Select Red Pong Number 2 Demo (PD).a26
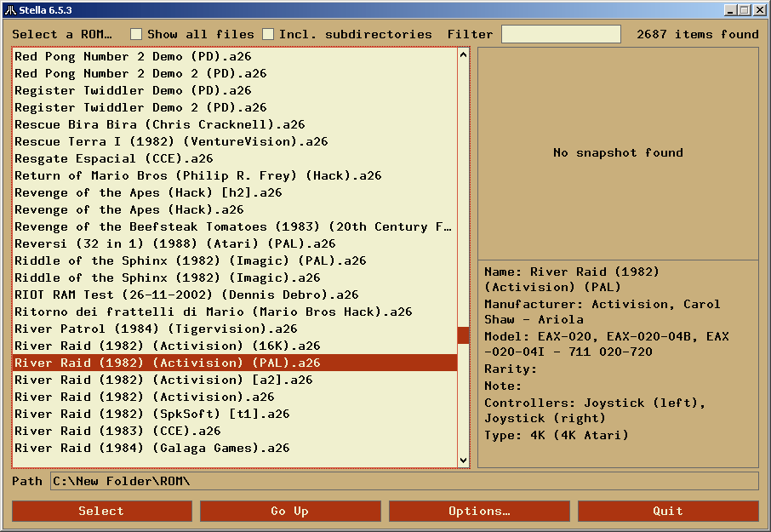The height and width of the screenshot is (532, 771). [235, 56]
